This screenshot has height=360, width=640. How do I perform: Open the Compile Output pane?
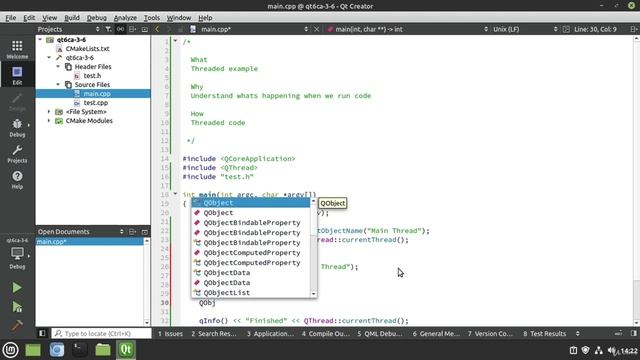pyautogui.click(x=326, y=333)
